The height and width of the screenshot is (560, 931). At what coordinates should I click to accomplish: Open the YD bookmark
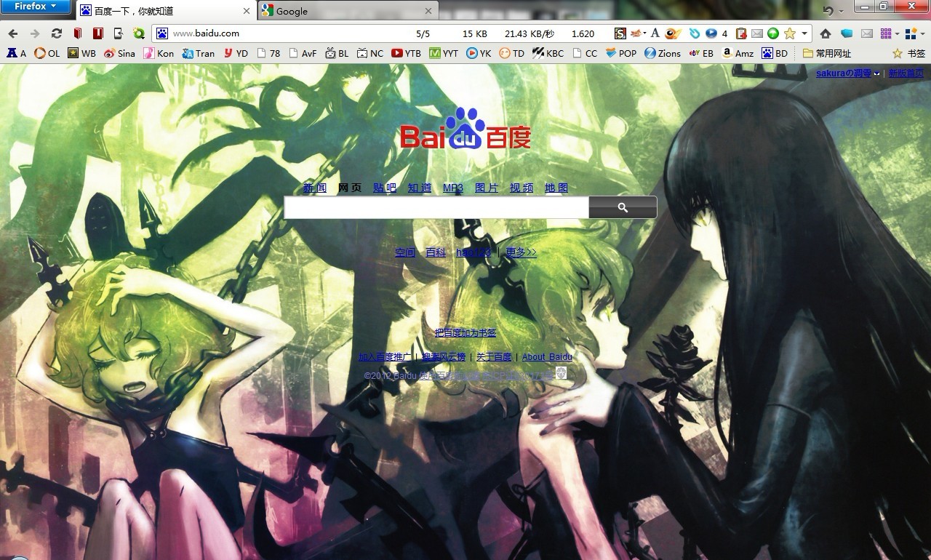(x=236, y=53)
